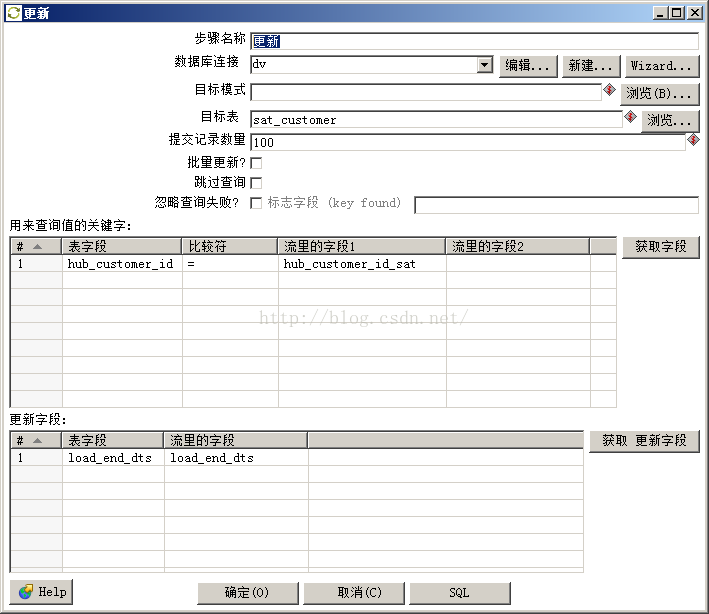The image size is (709, 614).
Task: Cancel with the 取消(C) button
Action: click(x=354, y=593)
